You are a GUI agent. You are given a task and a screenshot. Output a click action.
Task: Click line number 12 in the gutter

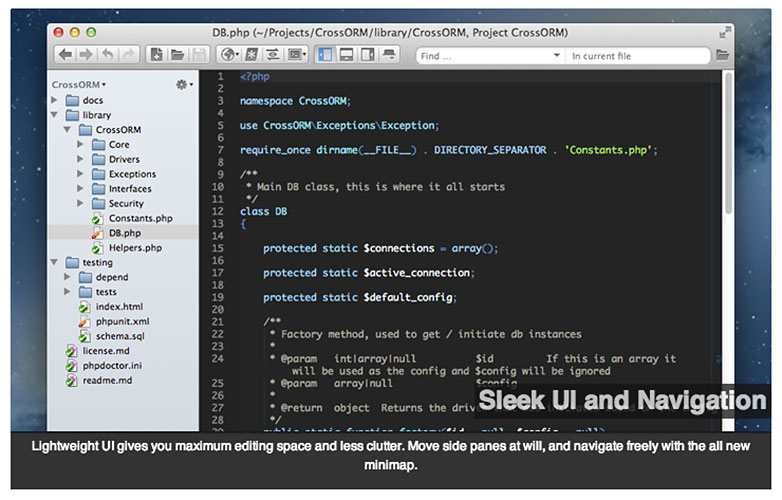217,211
